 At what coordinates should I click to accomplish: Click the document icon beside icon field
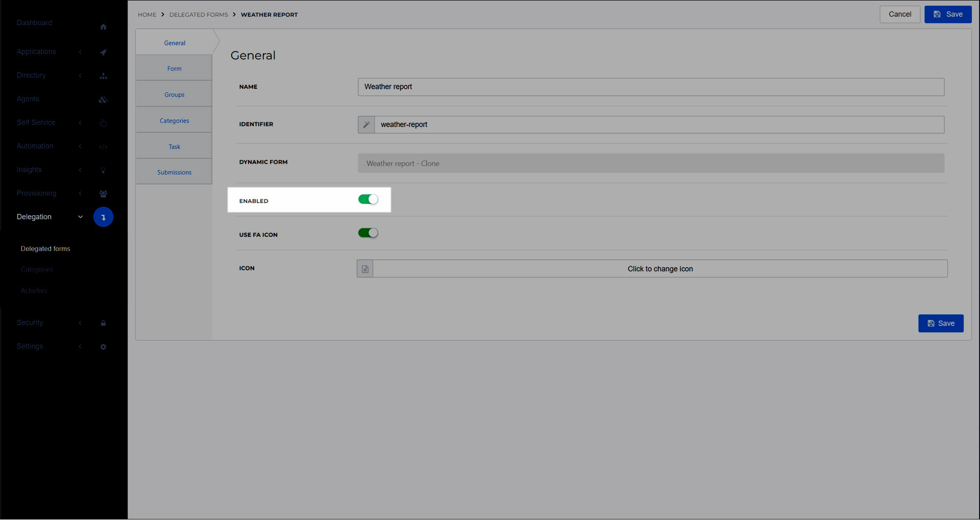365,269
